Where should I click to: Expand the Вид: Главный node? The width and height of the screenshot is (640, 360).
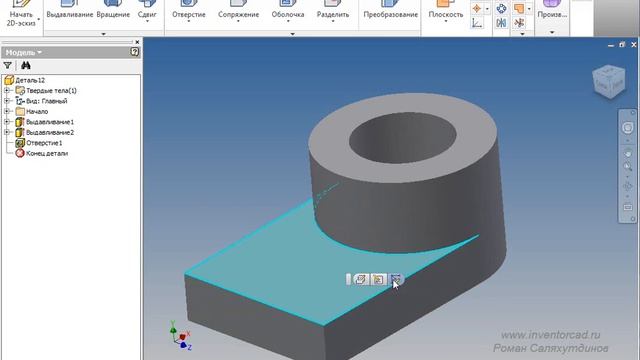[x=7, y=101]
